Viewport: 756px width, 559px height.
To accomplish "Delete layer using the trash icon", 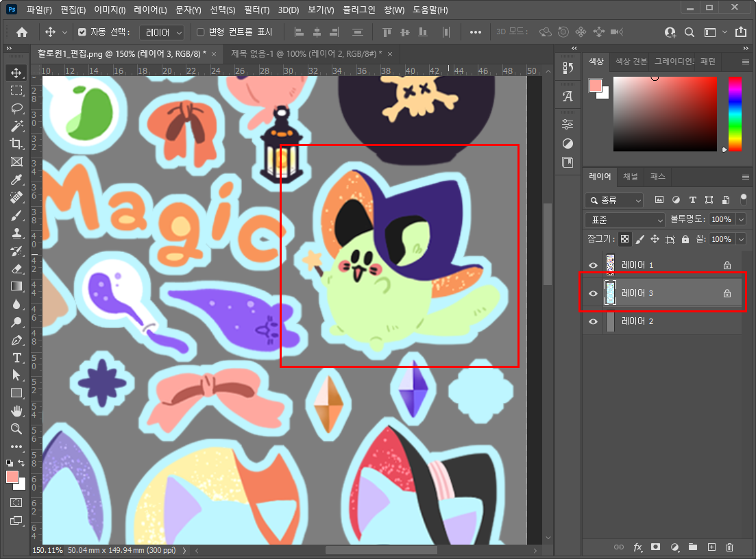I will click(x=729, y=547).
